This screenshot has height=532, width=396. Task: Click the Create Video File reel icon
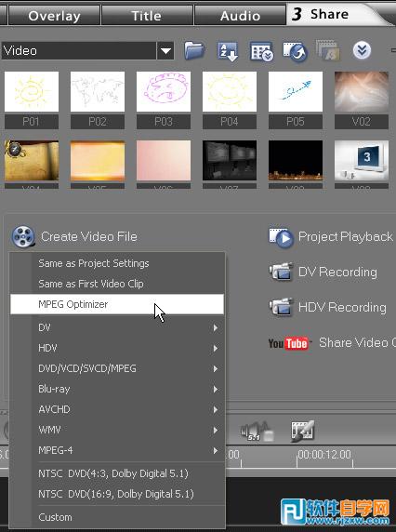pyautogui.click(x=23, y=236)
